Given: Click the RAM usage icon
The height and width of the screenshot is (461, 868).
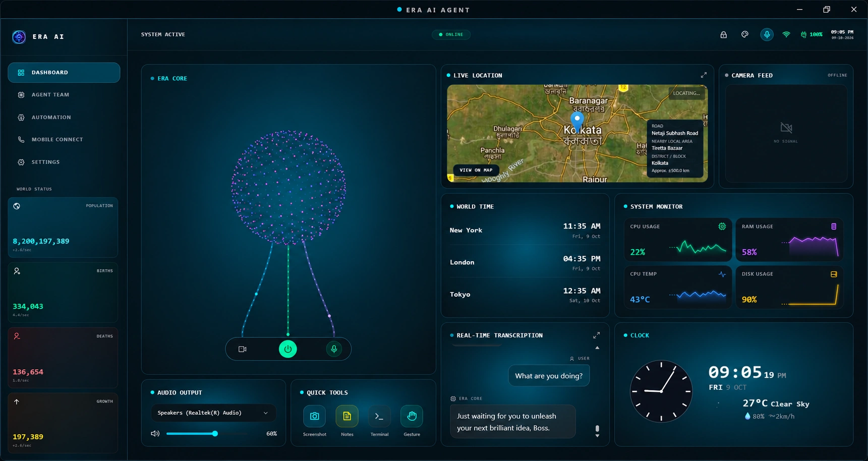Looking at the screenshot, I should pyautogui.click(x=834, y=226).
